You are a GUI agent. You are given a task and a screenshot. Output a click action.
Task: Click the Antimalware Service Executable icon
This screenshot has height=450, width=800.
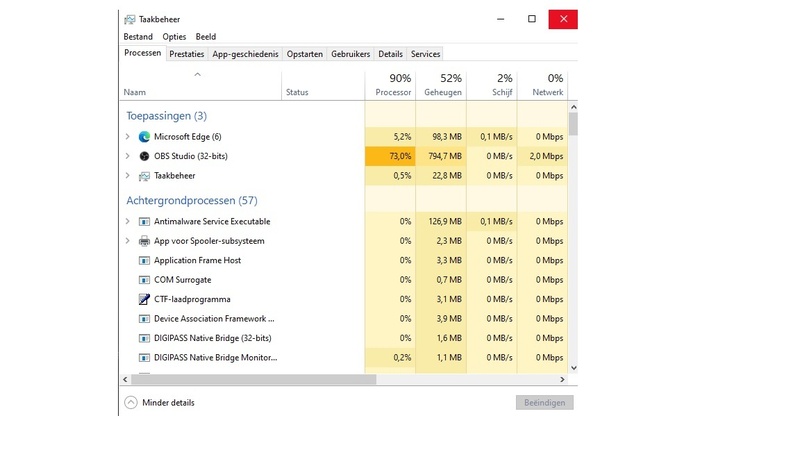[144, 222]
